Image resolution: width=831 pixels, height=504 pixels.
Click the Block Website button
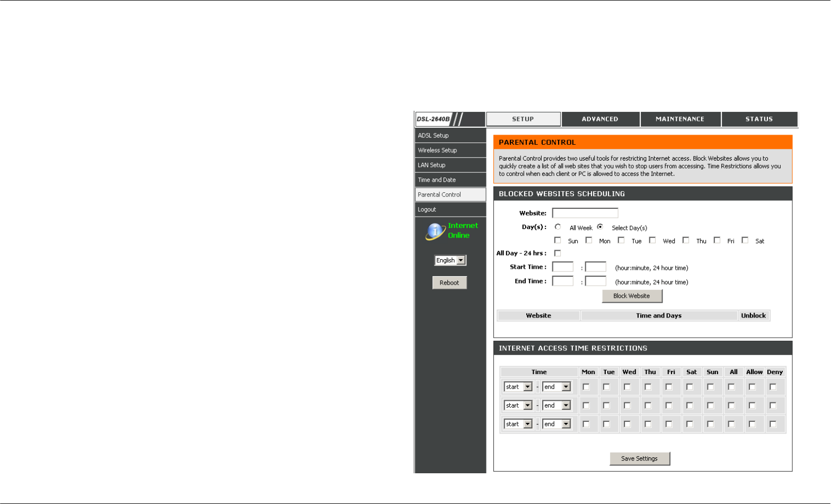(x=632, y=296)
